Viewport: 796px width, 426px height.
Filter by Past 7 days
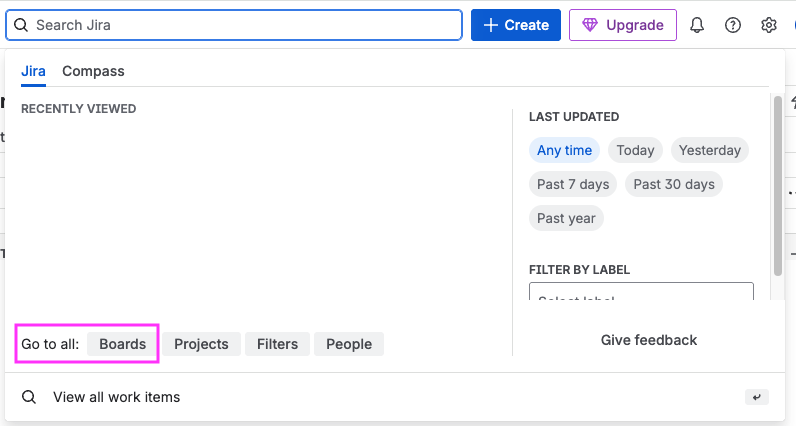(573, 184)
